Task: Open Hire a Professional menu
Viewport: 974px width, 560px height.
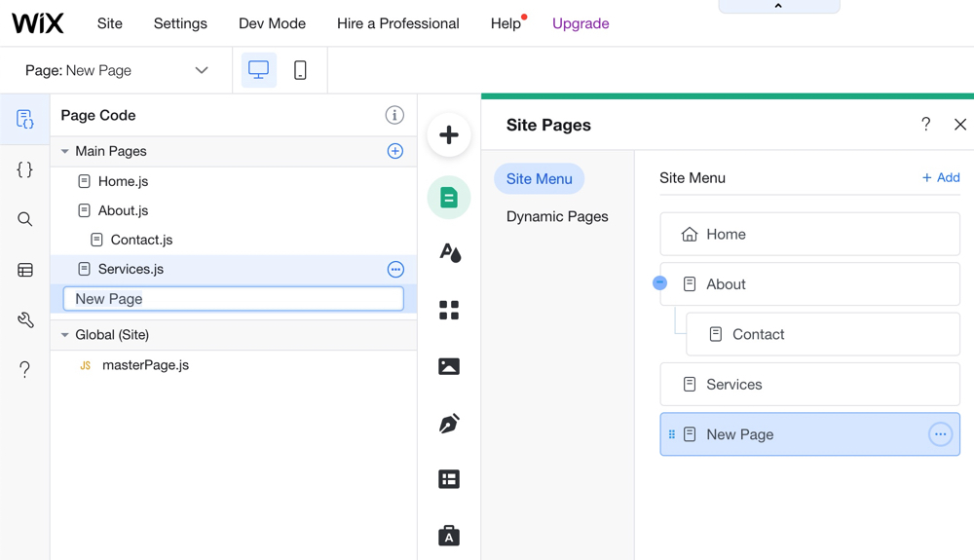Action: (x=398, y=23)
